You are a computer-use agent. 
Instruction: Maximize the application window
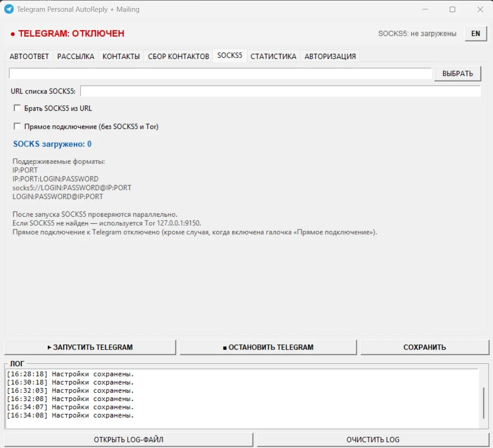coord(452,9)
